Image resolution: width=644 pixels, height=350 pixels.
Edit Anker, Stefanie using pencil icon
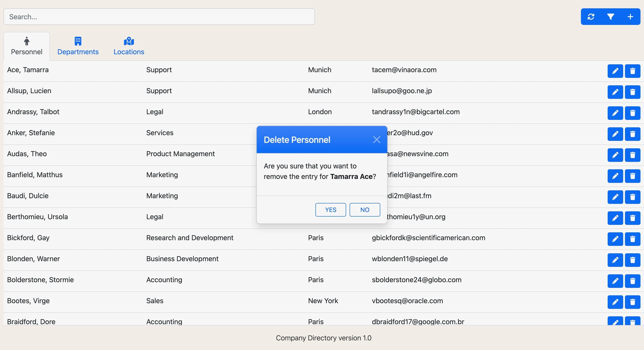tap(615, 134)
